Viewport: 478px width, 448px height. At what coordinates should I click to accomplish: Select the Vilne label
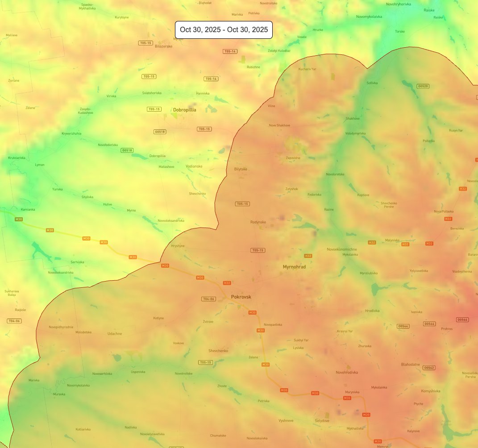(271, 106)
